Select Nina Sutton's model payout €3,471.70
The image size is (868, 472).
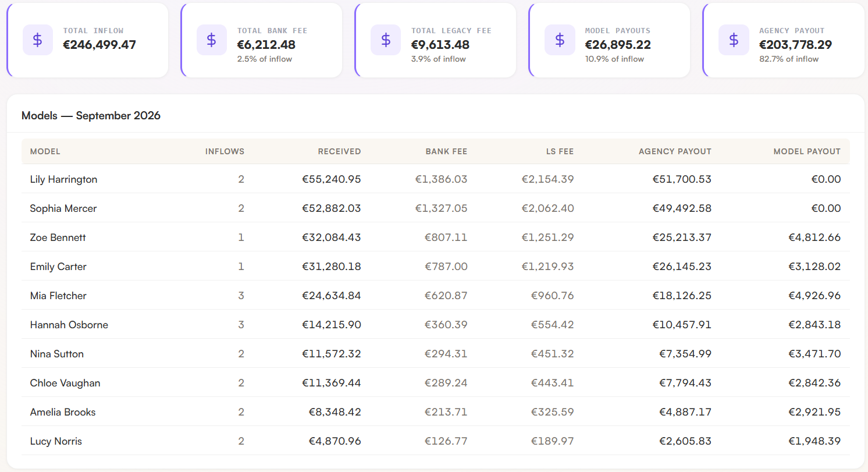pos(814,354)
